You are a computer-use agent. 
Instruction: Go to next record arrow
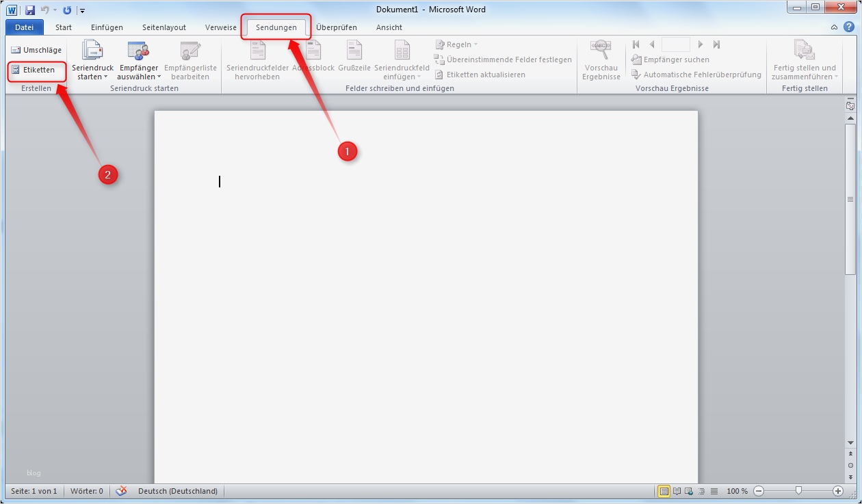point(701,44)
